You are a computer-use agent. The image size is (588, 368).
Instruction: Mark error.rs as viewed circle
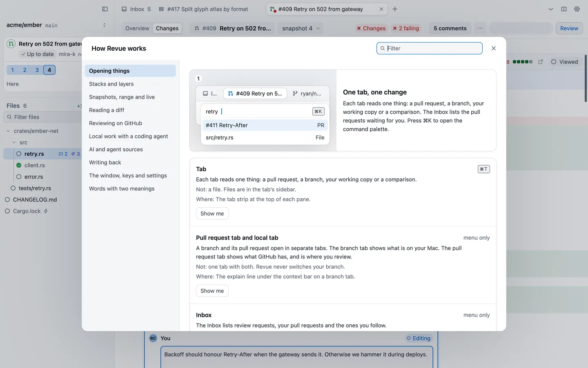(x=19, y=177)
